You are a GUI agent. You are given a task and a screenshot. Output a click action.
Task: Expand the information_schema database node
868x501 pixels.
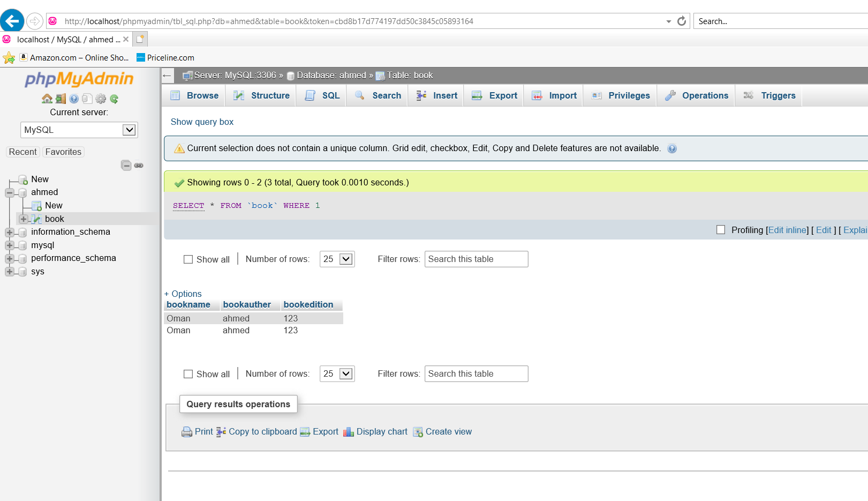[9, 232]
